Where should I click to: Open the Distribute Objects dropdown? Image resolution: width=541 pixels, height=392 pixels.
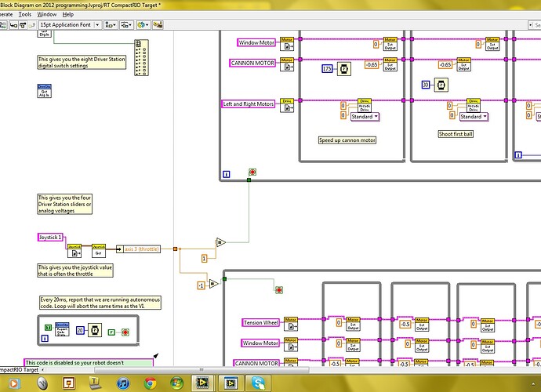pos(126,25)
